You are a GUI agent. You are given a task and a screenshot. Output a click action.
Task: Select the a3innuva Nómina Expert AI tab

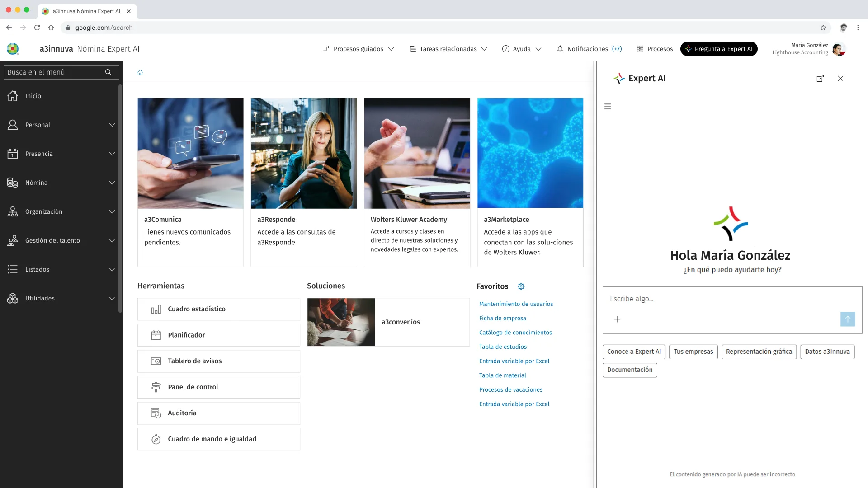coord(87,11)
